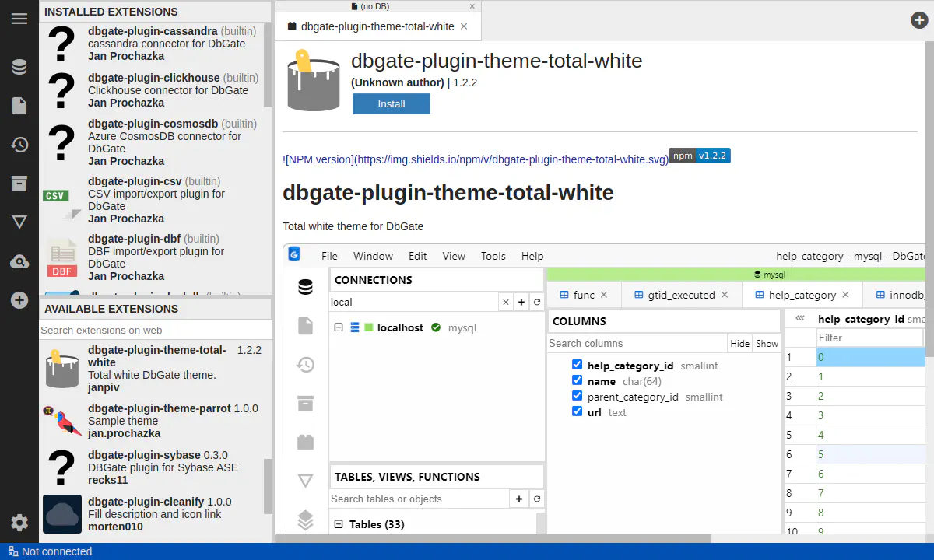Open the files panel in sidebar
This screenshot has height=560, width=934.
(19, 106)
